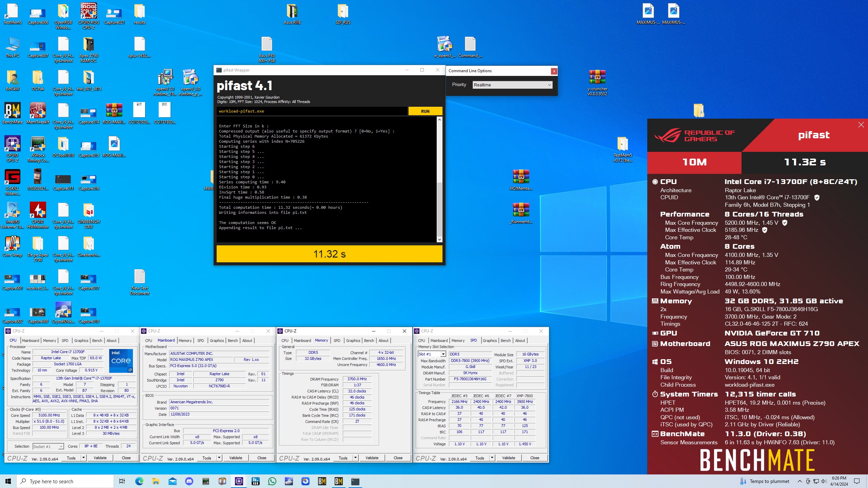
Task: Expand Tools arrow in CPU-Z SPD window
Action: tap(492, 458)
